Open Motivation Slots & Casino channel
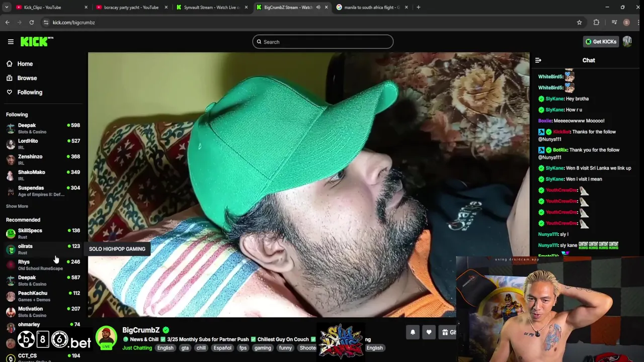This screenshot has width=644, height=362. pos(43,312)
